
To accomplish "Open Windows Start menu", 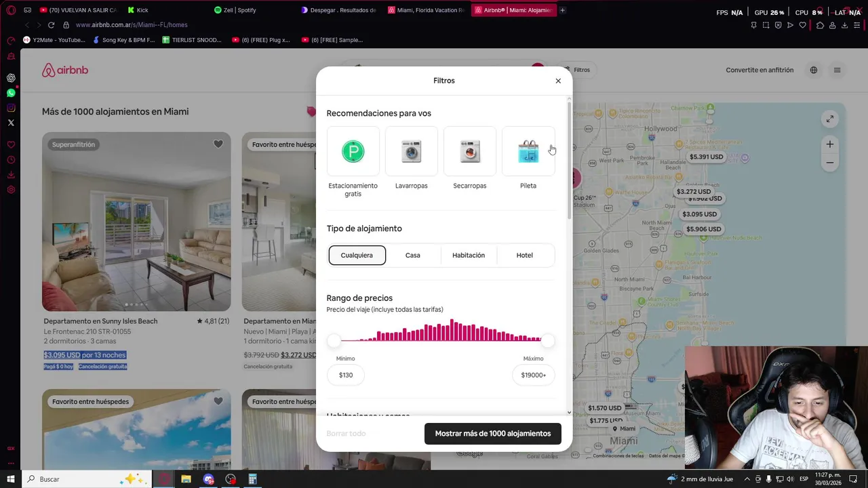I will 11,479.
